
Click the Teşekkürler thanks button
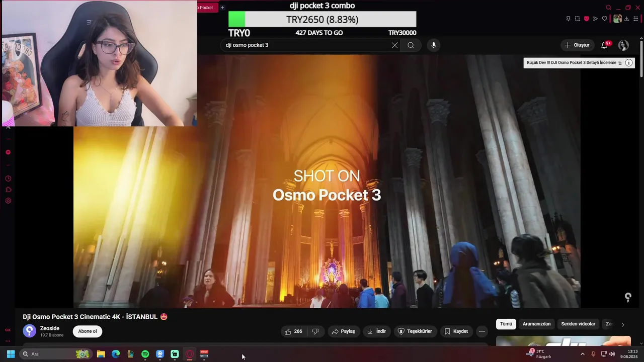pos(415,331)
